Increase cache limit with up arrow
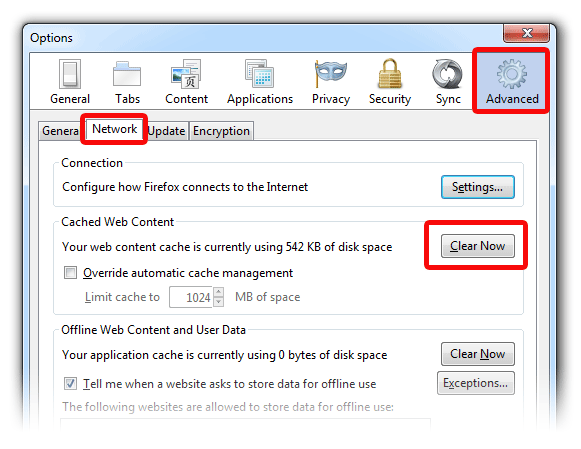The image size is (581, 449). tap(219, 292)
